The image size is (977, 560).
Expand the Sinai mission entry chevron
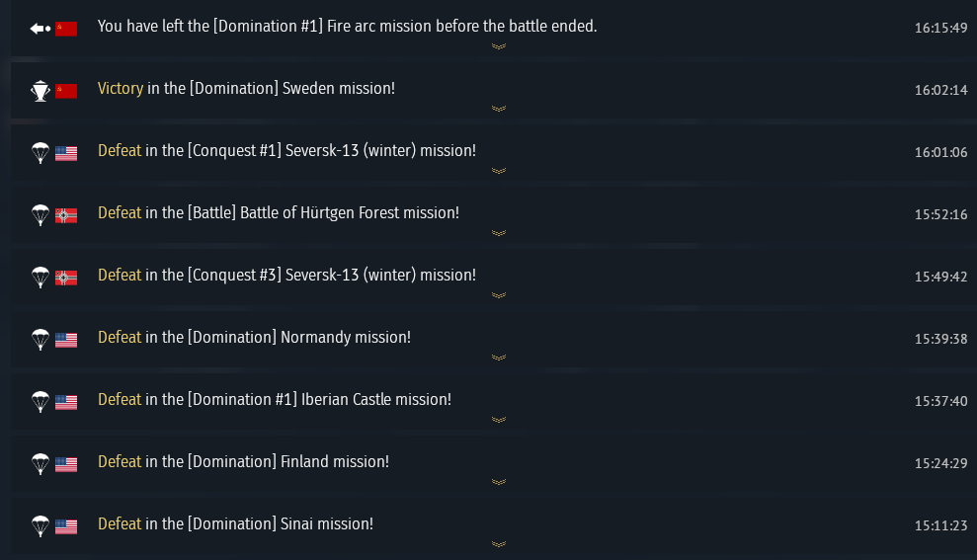tap(499, 544)
